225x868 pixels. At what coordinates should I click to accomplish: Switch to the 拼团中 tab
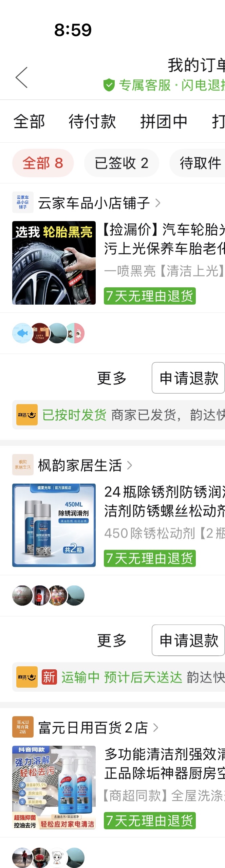[164, 122]
